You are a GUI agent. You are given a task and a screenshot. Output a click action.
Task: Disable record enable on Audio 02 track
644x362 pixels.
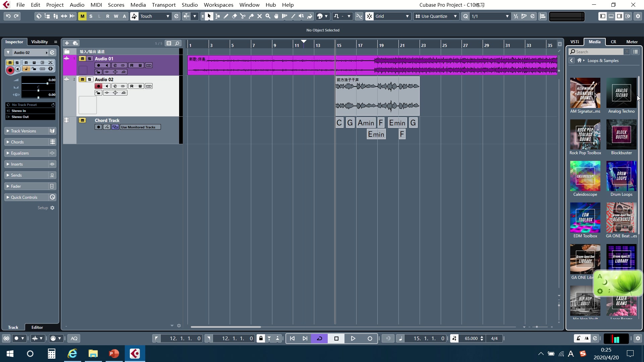tap(98, 86)
